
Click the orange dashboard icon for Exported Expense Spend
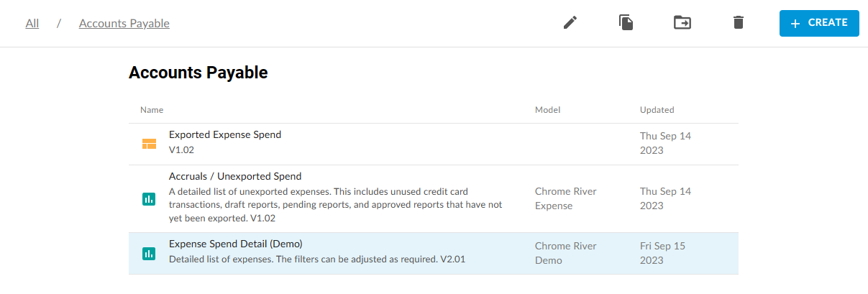point(149,144)
